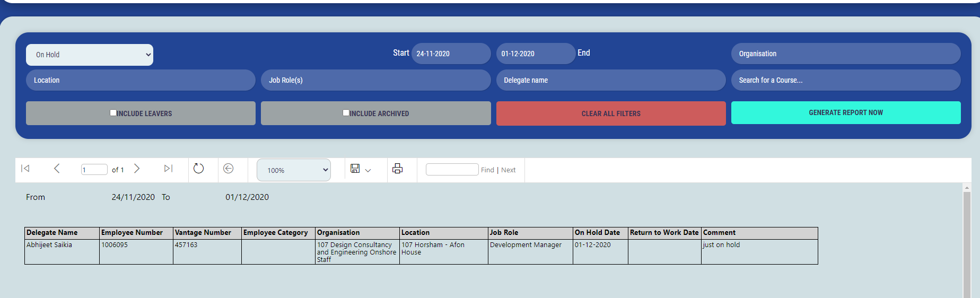Go to next report page
Image resolution: width=980 pixels, height=298 pixels.
coord(137,169)
